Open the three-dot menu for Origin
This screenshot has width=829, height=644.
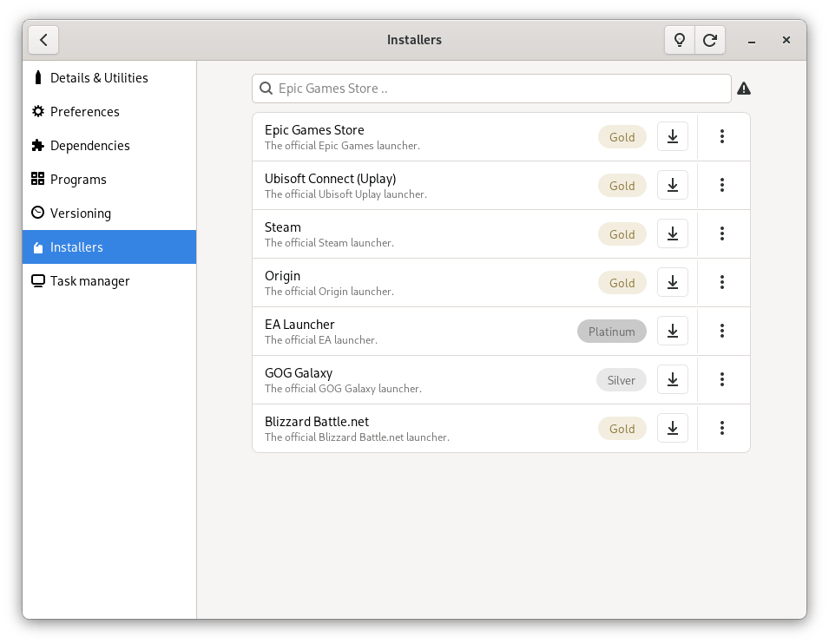[721, 282]
